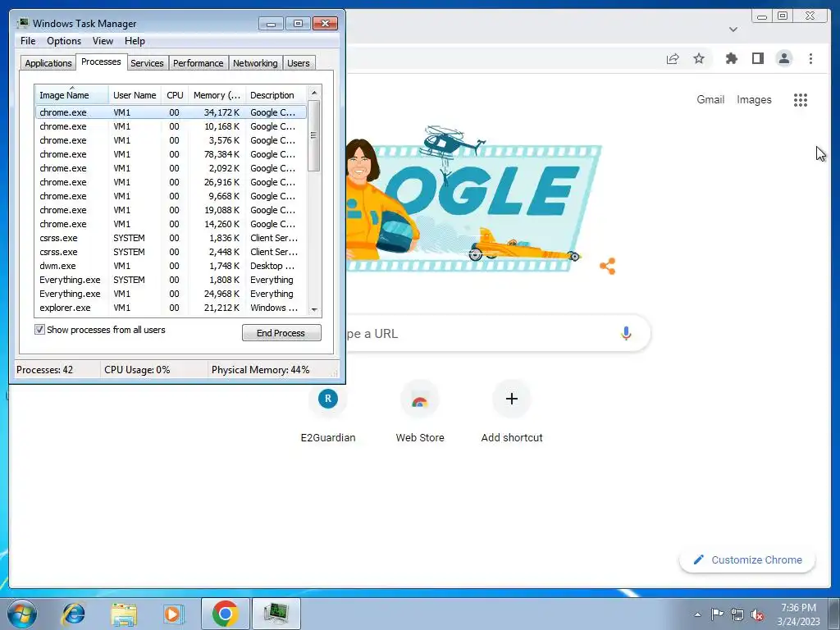Open Task Manager Help menu
The width and height of the screenshot is (840, 630).
tap(135, 41)
